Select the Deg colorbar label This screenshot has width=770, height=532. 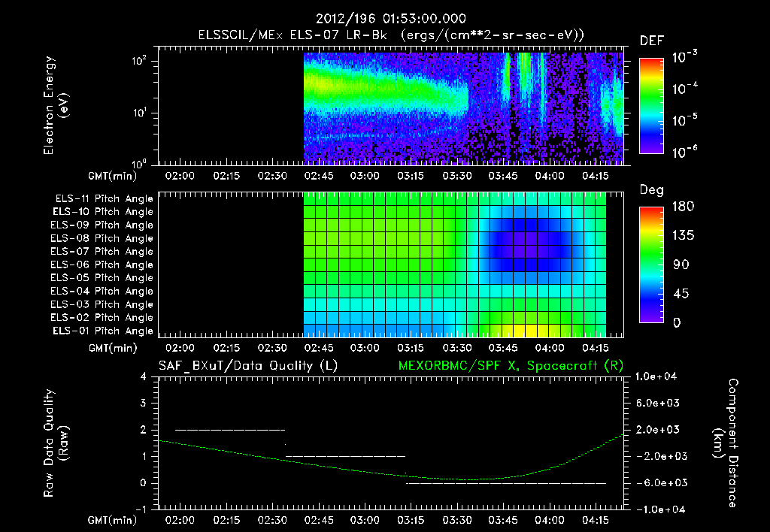pyautogui.click(x=652, y=190)
